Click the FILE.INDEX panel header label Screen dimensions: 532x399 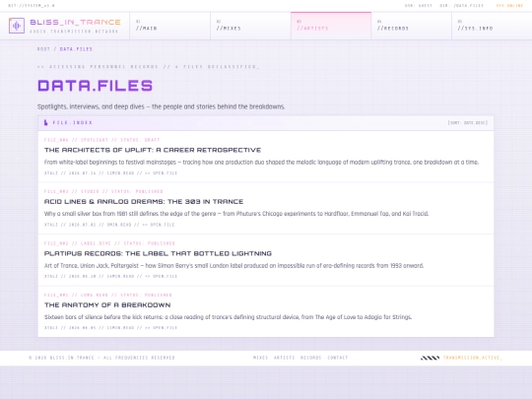tap(73, 122)
